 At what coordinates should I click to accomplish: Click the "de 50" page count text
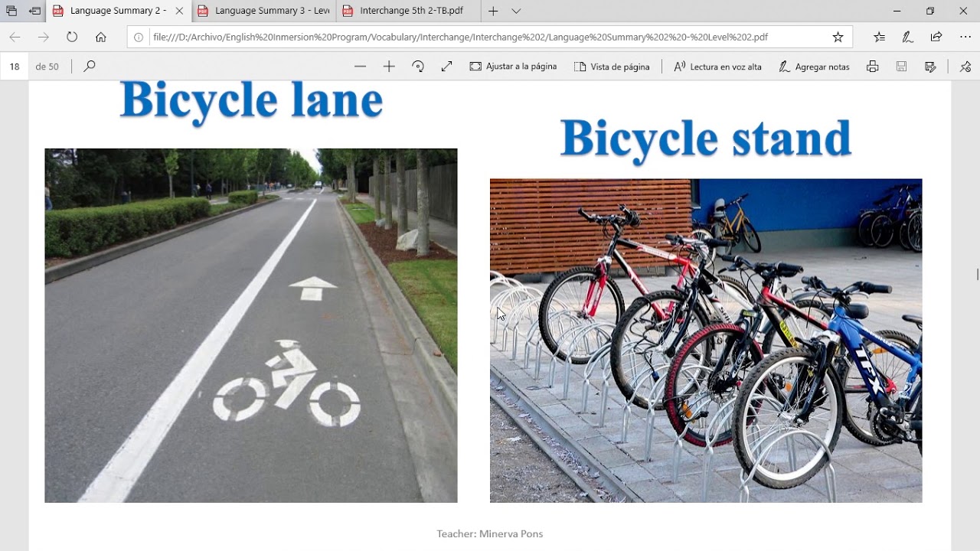pos(47,67)
